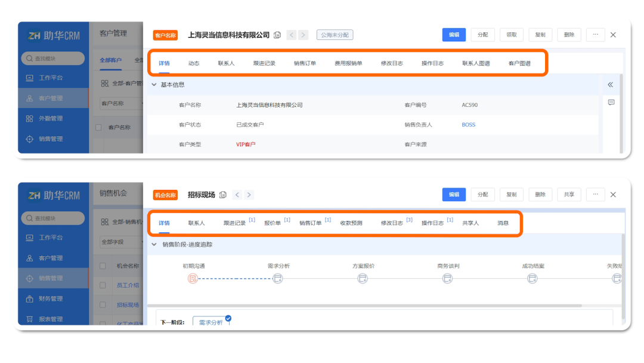Tick the 机会名称 header select-all checkbox
The width and height of the screenshot is (644, 363).
click(x=103, y=266)
